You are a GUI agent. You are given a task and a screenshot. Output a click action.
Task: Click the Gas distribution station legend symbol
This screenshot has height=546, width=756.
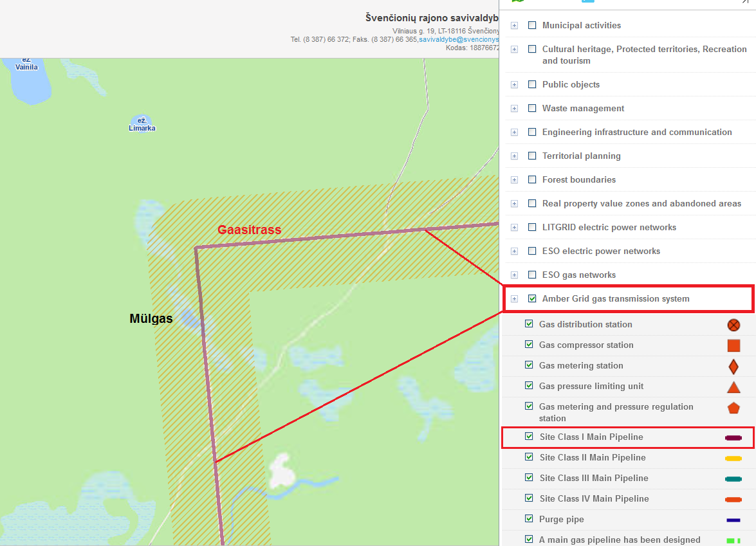coord(733,325)
